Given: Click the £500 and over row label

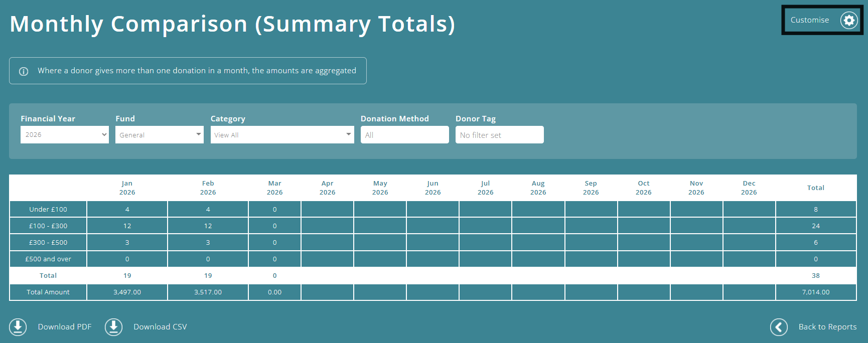Looking at the screenshot, I should click(48, 259).
